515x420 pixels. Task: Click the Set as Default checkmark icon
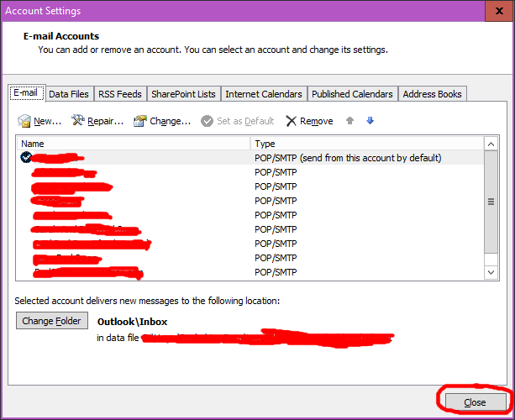[208, 121]
